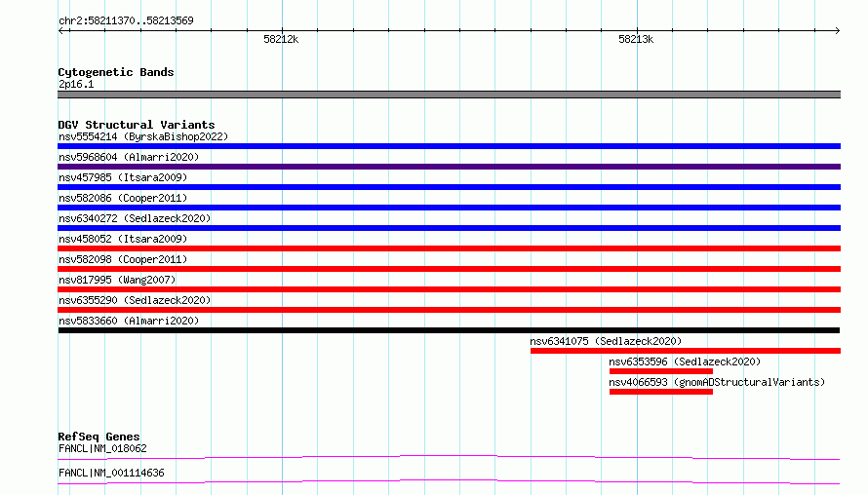This screenshot has width=868, height=495.
Task: Click the nsv582098 Cooper2011 red bar
Action: 449,269
